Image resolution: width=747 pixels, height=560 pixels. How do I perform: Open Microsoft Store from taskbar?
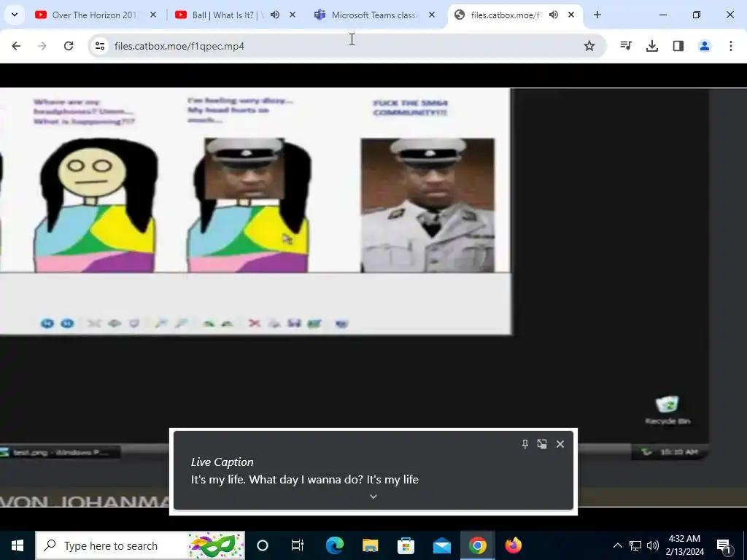pyautogui.click(x=406, y=545)
